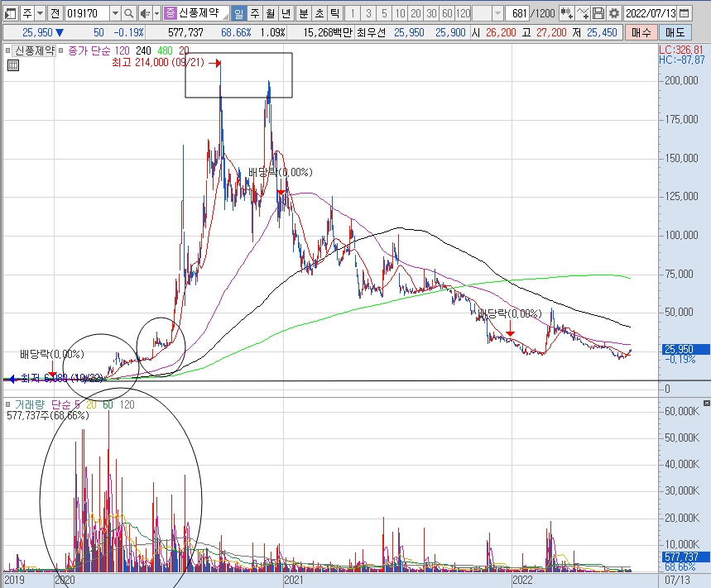
Task: Expand the stock code history dropdown
Action: pyautogui.click(x=115, y=13)
